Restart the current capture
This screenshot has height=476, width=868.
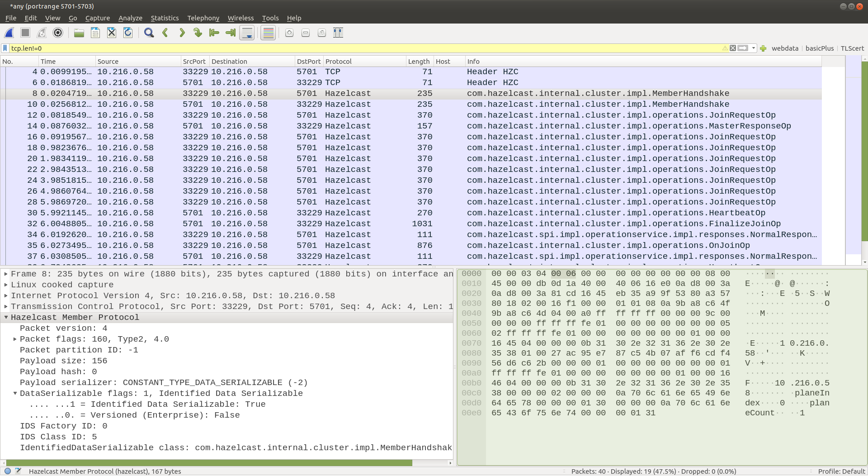tap(42, 33)
